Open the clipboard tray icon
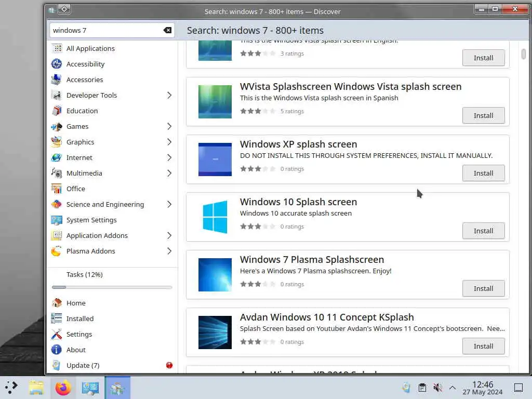The image size is (532, 399). 422,388
